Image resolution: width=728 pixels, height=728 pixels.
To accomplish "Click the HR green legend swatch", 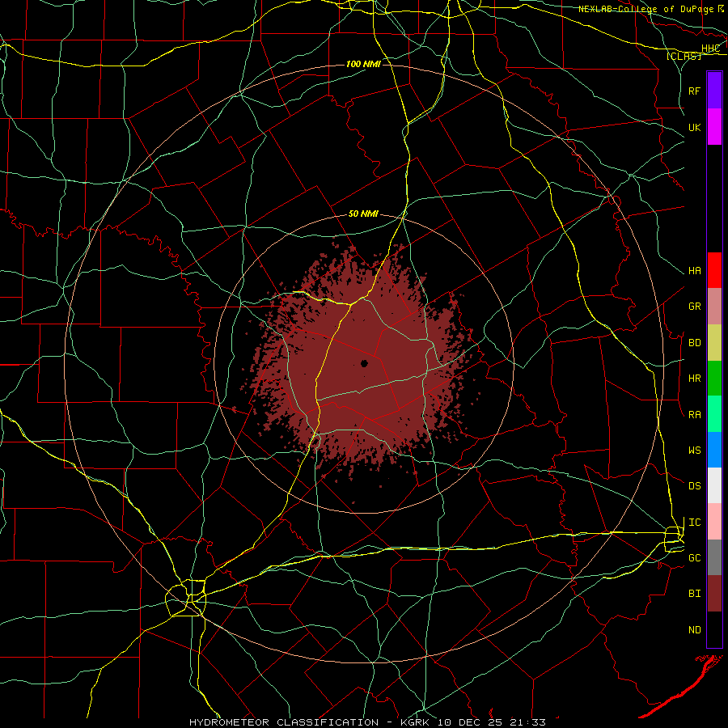I will pyautogui.click(x=714, y=378).
